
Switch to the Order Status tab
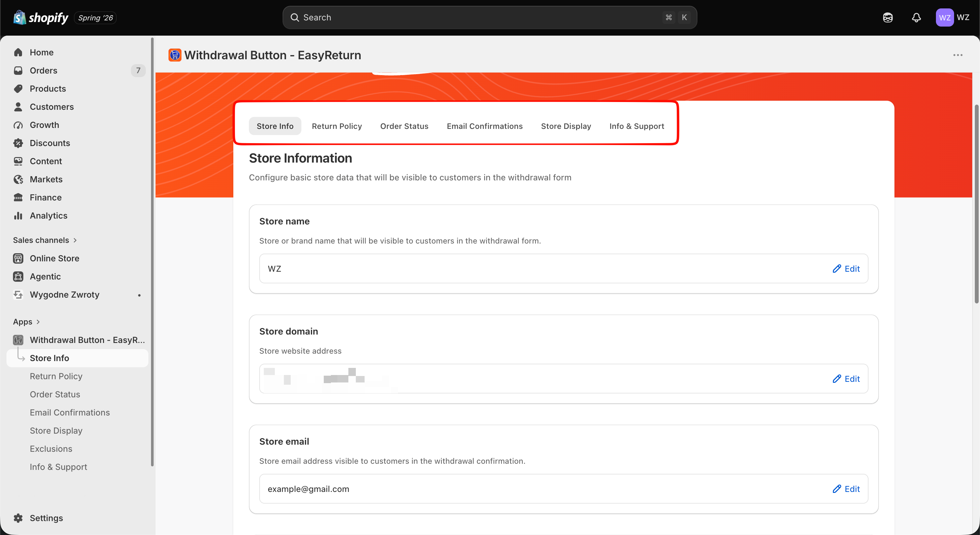tap(404, 126)
